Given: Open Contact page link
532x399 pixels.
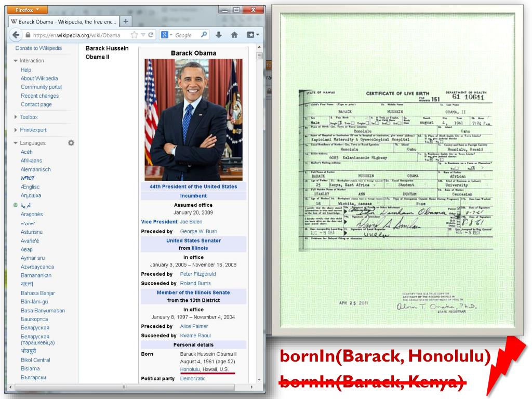Looking at the screenshot, I should [x=36, y=104].
